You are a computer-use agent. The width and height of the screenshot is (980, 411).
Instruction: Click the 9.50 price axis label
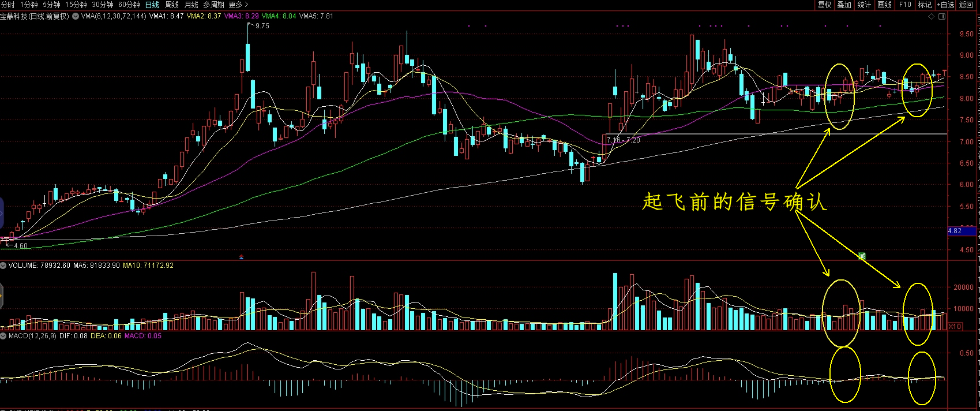966,34
